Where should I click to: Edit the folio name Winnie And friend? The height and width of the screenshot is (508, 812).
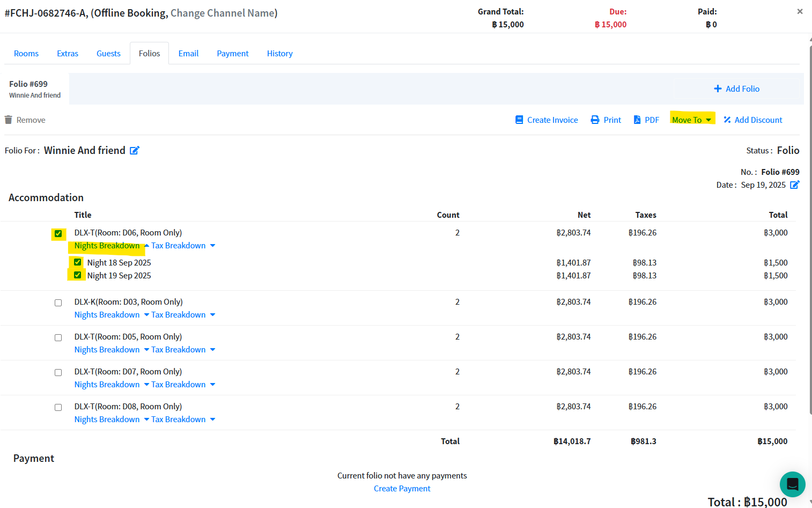pos(135,151)
